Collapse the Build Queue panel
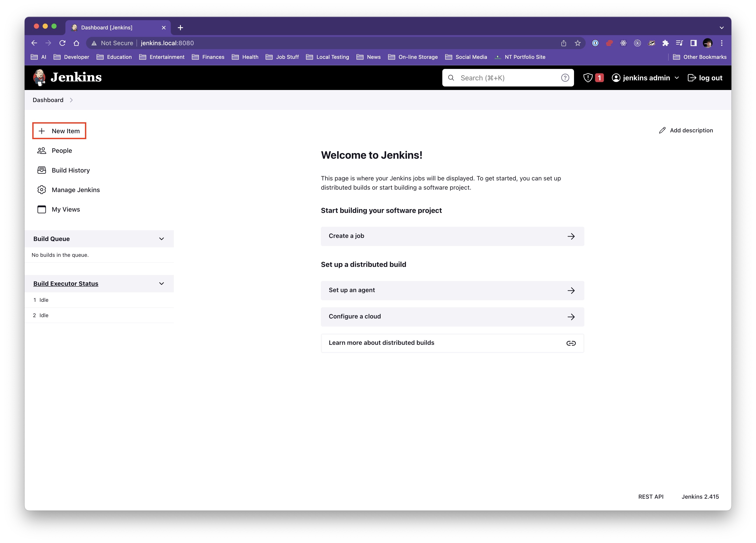Image resolution: width=756 pixels, height=543 pixels. coord(161,239)
